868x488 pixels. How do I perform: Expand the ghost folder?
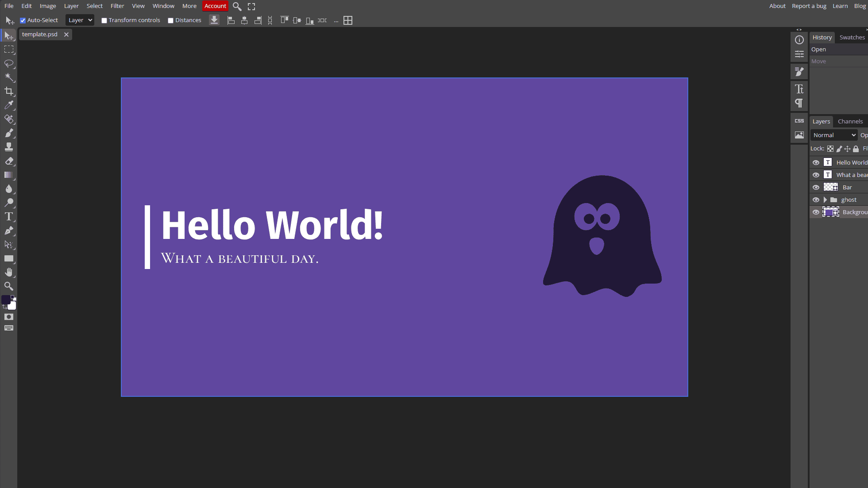825,200
